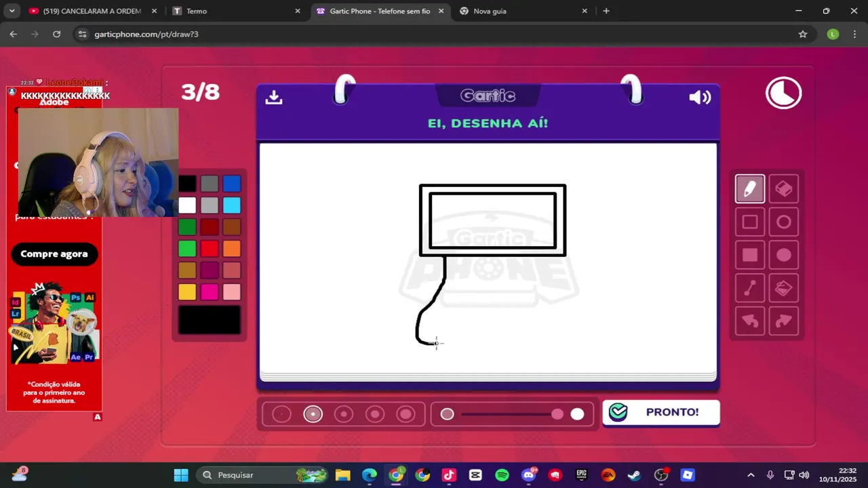The image size is (868, 488).
Task: Pick the black color swatch
Action: click(187, 184)
